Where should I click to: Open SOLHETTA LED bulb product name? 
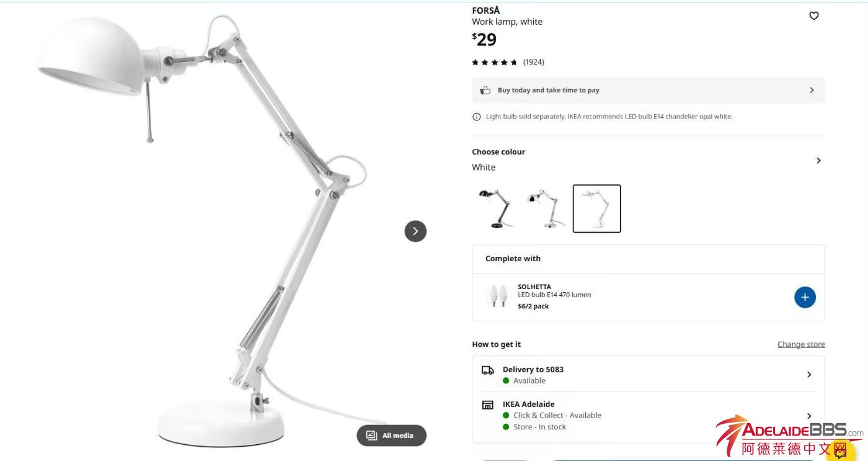point(534,287)
